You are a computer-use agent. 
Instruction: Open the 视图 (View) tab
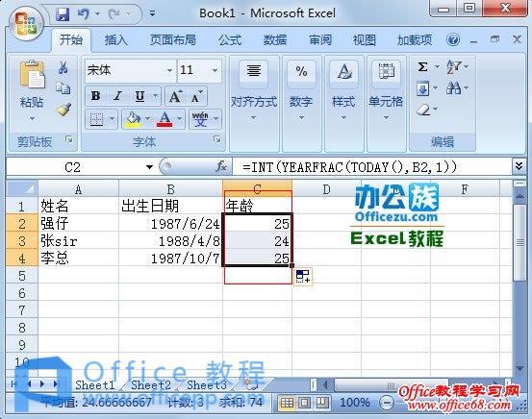(x=365, y=40)
